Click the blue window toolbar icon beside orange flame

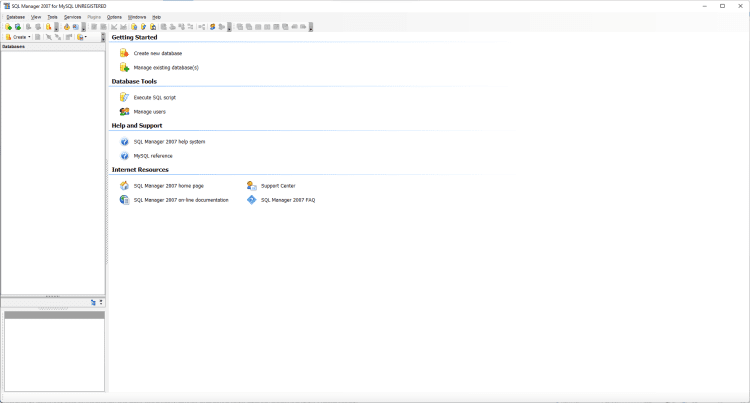76,27
